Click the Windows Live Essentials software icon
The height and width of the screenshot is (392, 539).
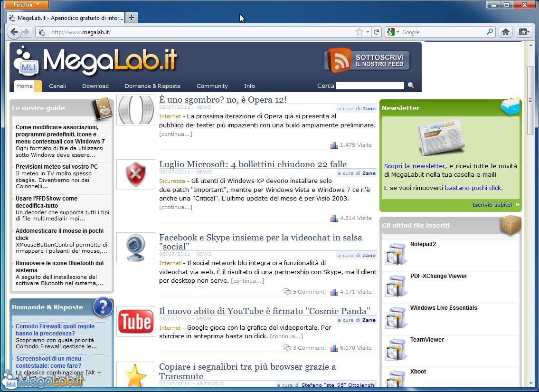tap(396, 317)
